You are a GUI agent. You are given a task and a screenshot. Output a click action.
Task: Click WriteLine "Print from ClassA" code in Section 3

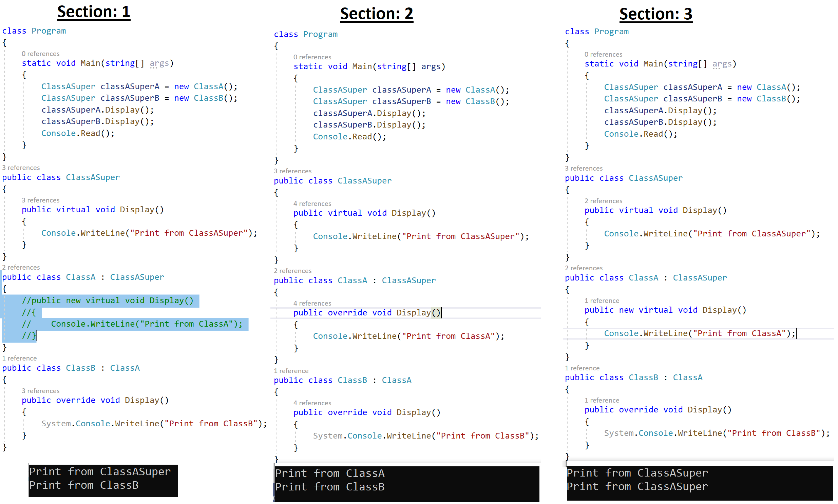click(700, 333)
